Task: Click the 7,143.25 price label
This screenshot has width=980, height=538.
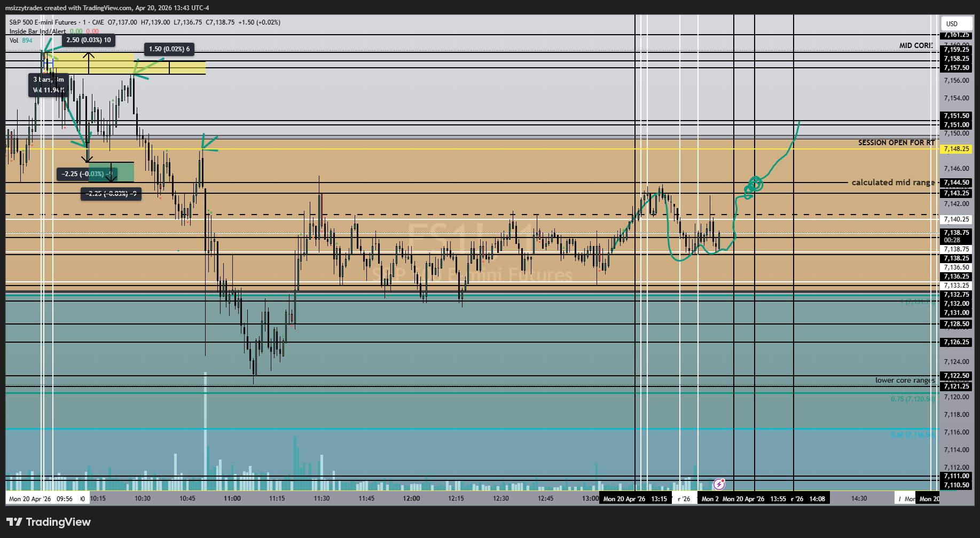Action: [956, 193]
